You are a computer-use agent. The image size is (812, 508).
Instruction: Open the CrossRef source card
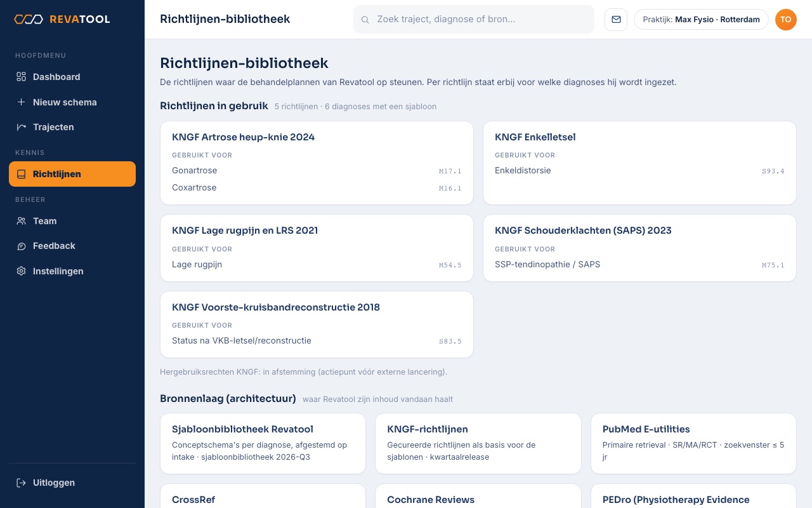(263, 497)
